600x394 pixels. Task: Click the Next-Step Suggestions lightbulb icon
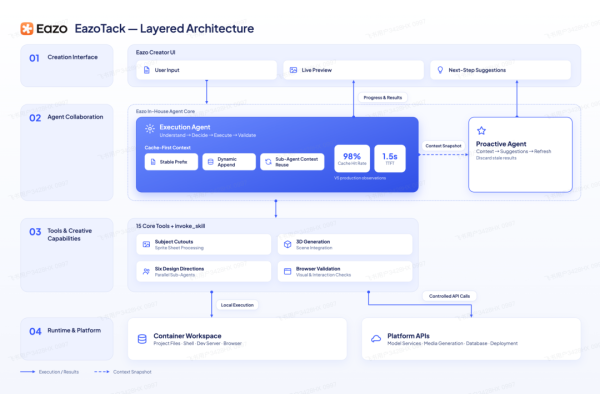pos(440,70)
